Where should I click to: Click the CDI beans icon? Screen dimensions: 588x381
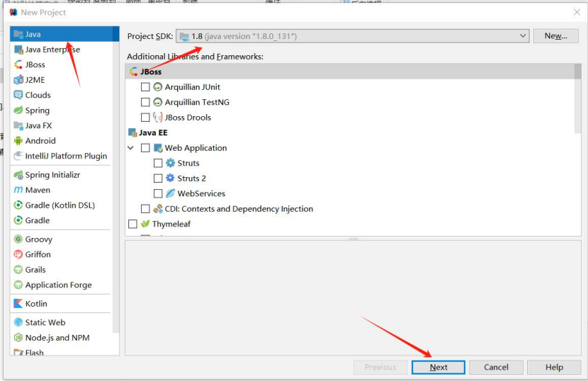158,209
